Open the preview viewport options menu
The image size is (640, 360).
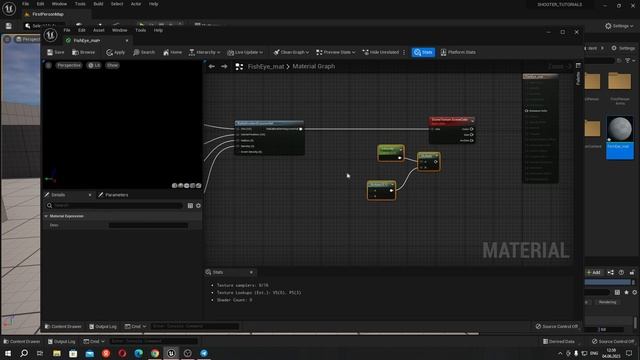coord(48,65)
